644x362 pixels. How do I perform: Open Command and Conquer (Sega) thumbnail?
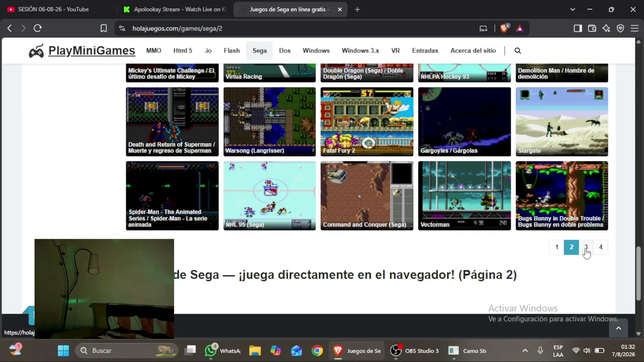[x=367, y=196]
